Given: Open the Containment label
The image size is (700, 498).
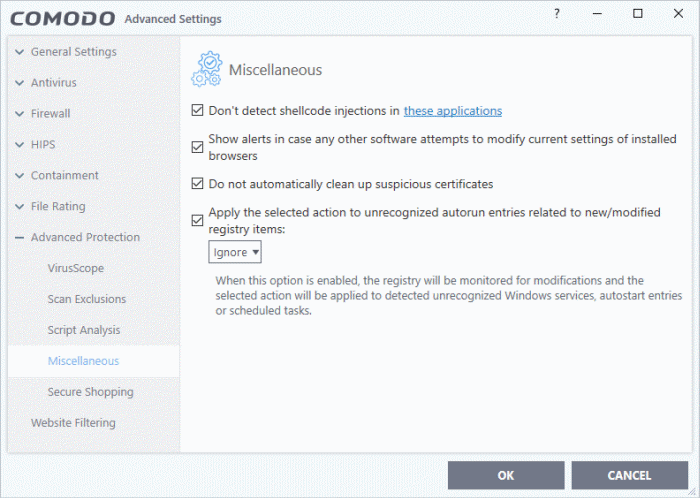Looking at the screenshot, I should coord(64,175).
